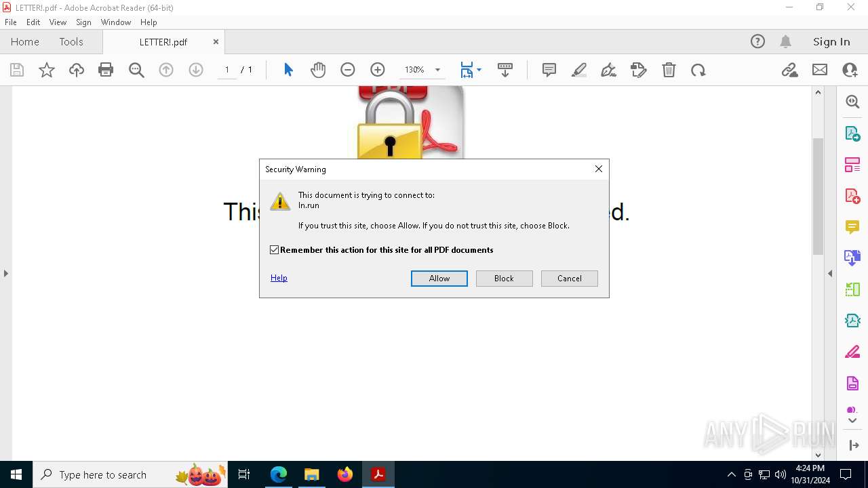Image resolution: width=868 pixels, height=488 pixels.
Task: Close the Security Warning dialog
Action: pos(599,169)
